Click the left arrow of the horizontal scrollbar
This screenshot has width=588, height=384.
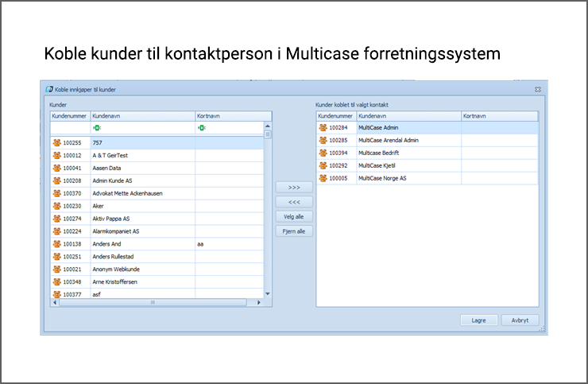click(x=55, y=302)
